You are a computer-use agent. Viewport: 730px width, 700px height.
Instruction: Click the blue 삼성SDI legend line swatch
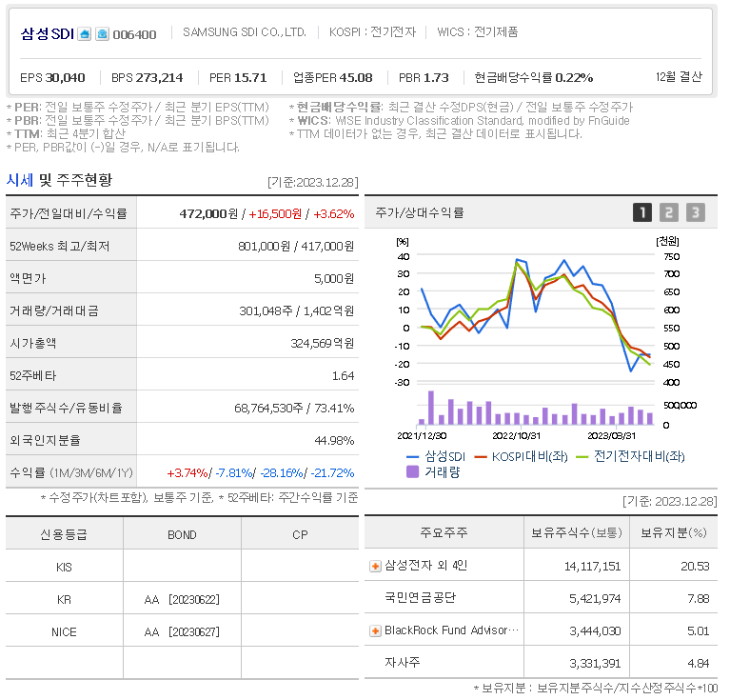pos(412,457)
